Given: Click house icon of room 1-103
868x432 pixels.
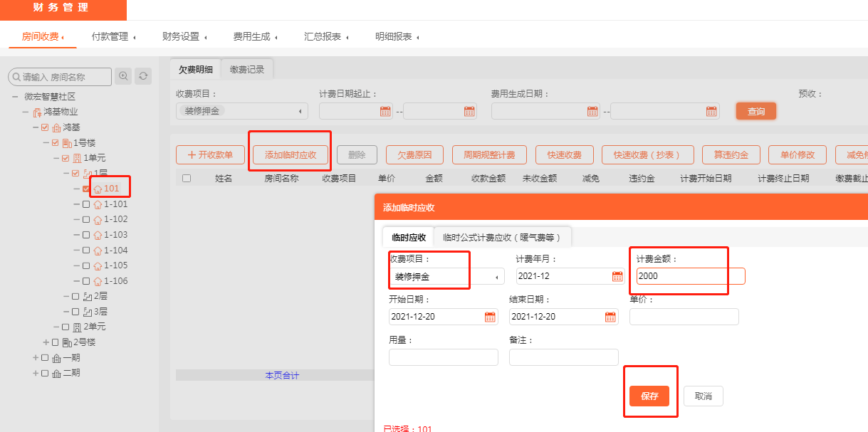Looking at the screenshot, I should [x=98, y=235].
